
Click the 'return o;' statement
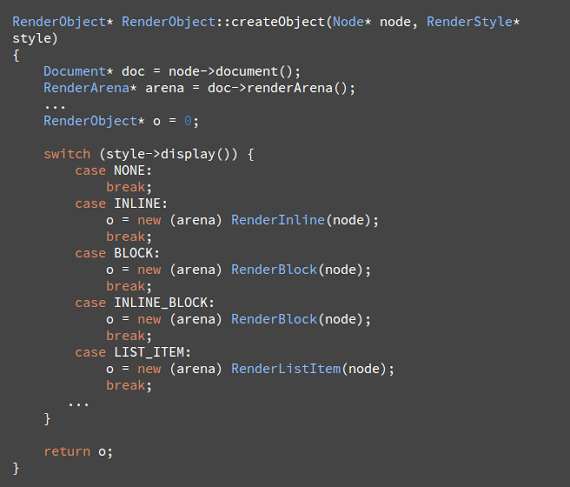(78, 452)
